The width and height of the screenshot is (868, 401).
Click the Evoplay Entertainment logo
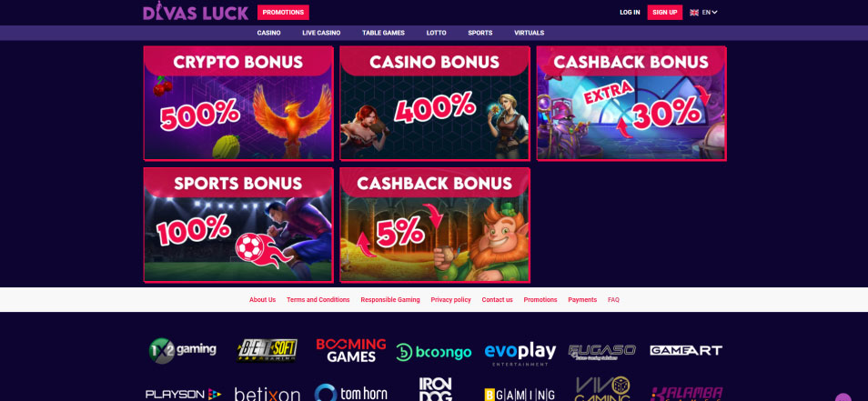point(520,353)
